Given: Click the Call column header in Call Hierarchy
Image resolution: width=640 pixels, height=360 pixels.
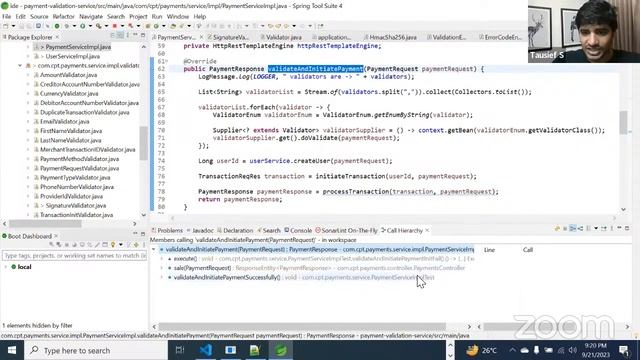Looking at the screenshot, I should coord(528,250).
